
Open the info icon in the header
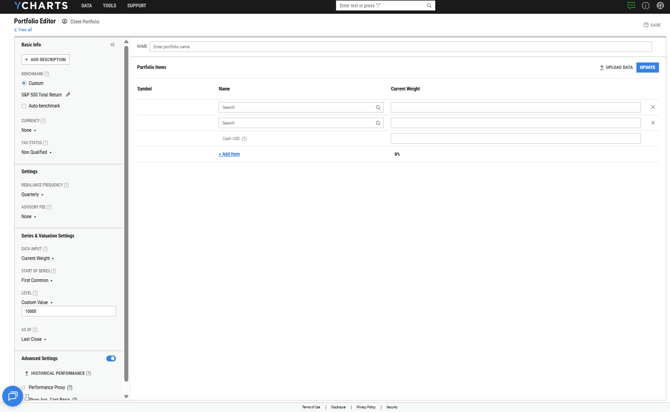tap(646, 6)
